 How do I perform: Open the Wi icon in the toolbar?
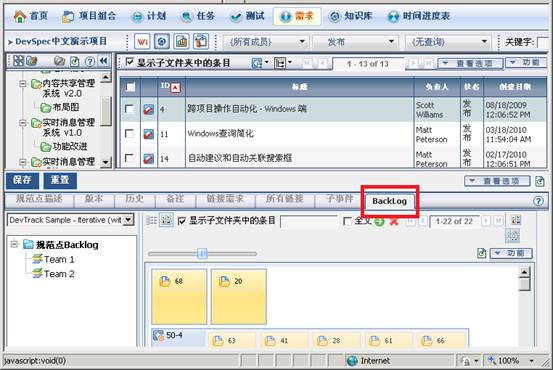pyautogui.click(x=142, y=42)
